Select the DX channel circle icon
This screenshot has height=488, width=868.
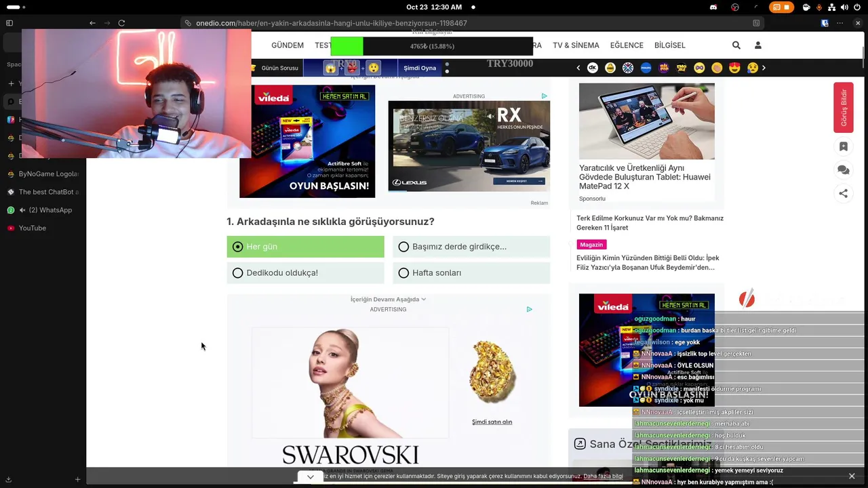point(592,68)
